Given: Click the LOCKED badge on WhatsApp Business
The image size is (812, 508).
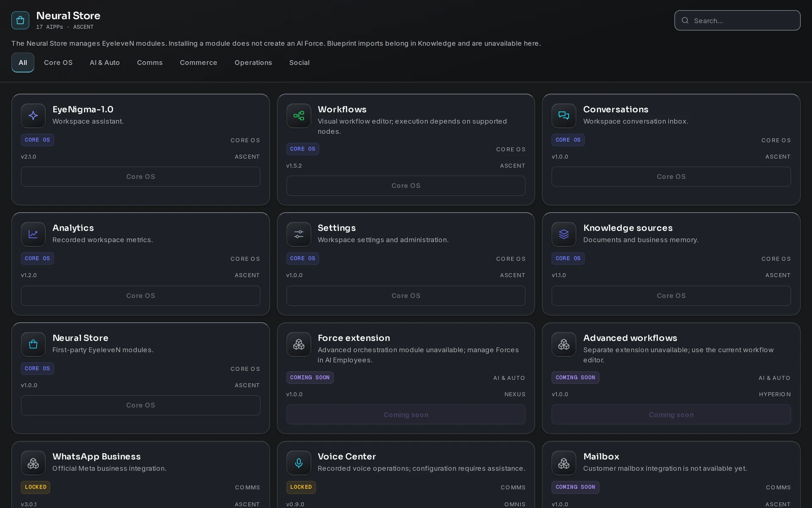Looking at the screenshot, I should (36, 487).
